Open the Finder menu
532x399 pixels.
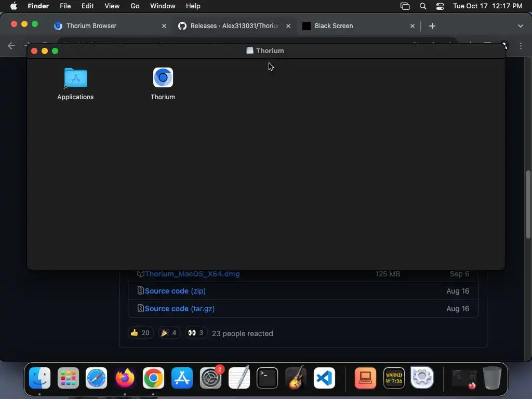tap(38, 6)
